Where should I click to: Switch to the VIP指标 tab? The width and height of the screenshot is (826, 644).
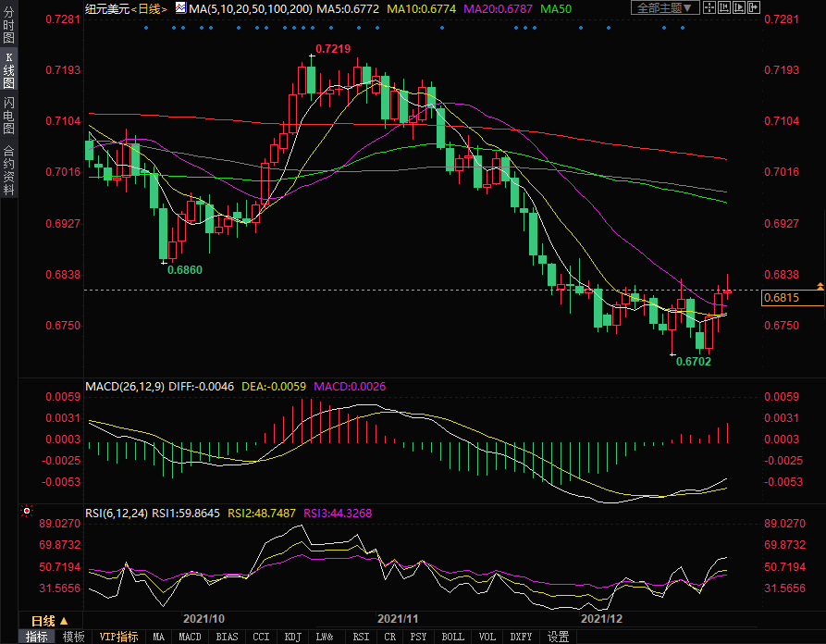pyautogui.click(x=119, y=637)
